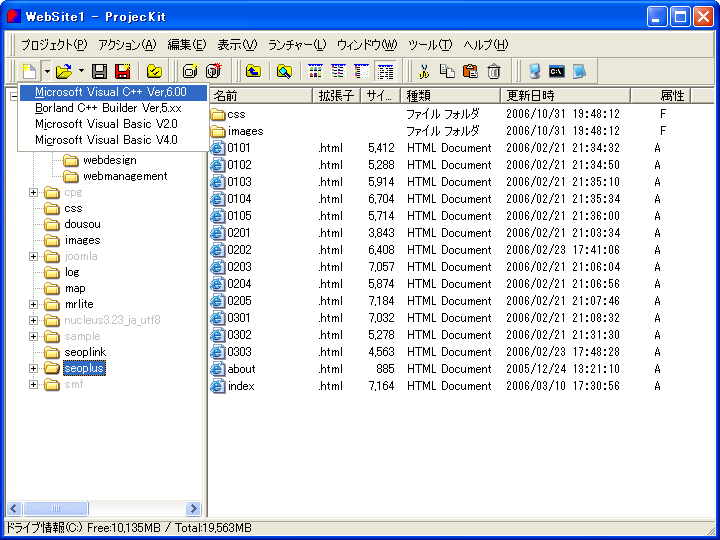Expand the sample tree folder
720x540 pixels.
33,336
